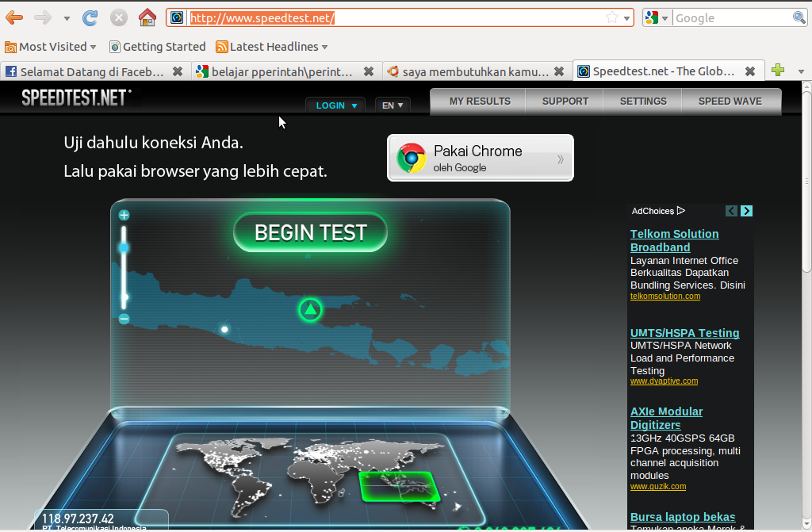
Task: Open the UMTS/HSPA Testing ad link
Action: pyautogui.click(x=684, y=333)
